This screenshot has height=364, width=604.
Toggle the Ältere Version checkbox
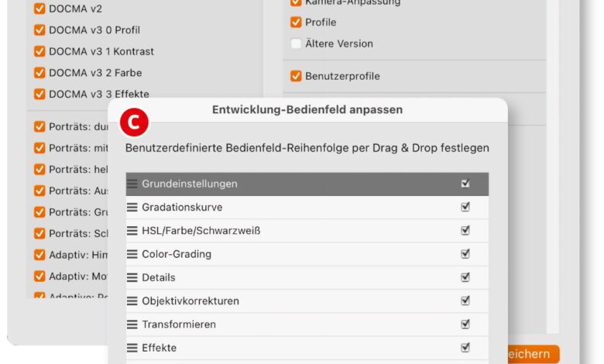[x=296, y=44]
